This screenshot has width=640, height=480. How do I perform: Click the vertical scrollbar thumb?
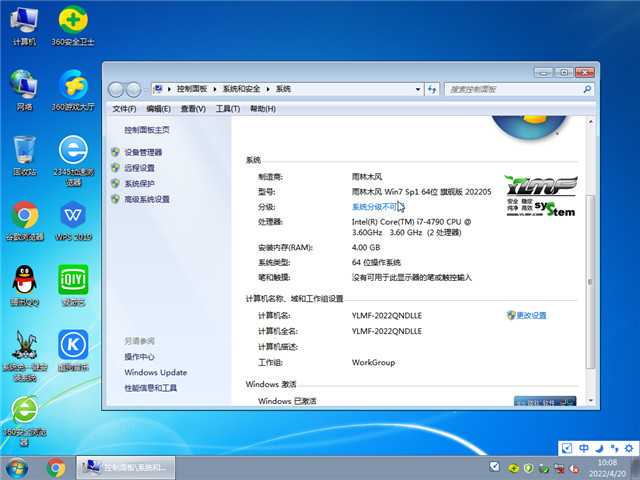click(x=590, y=282)
